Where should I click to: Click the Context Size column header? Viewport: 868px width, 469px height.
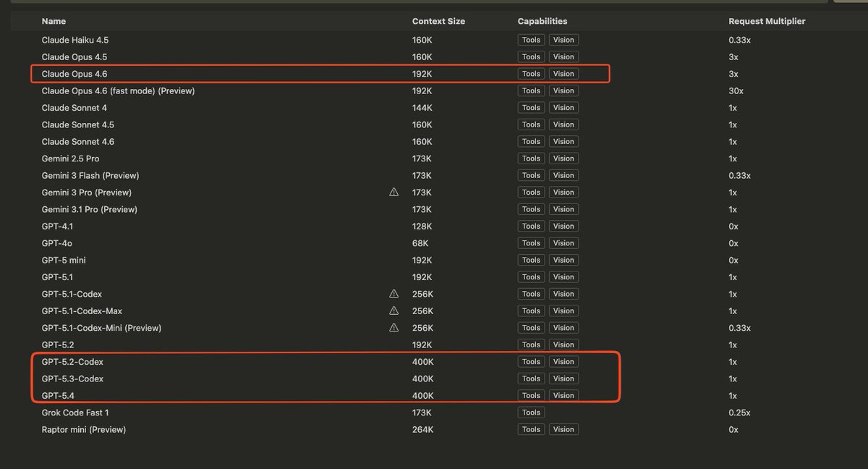tap(438, 22)
